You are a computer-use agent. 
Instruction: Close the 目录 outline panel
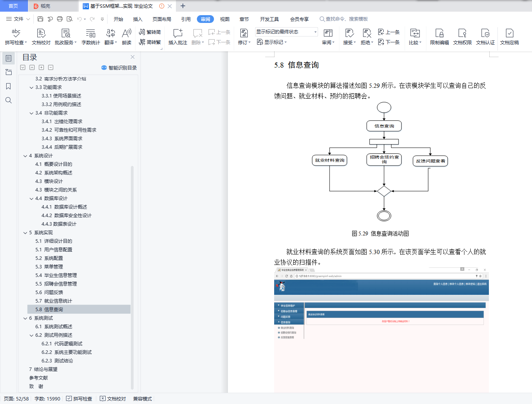coord(132,57)
